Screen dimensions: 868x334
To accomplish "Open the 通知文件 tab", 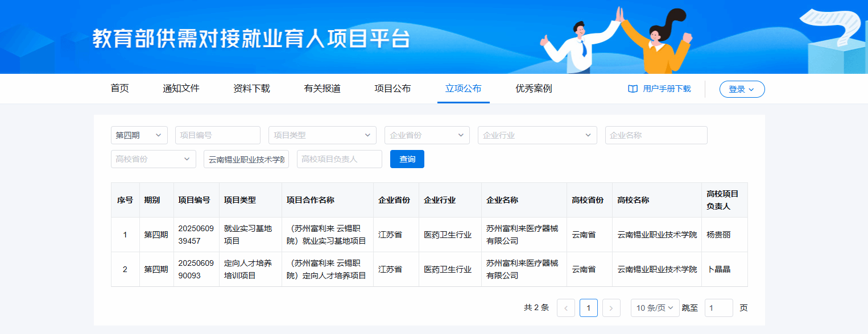I will click(181, 89).
